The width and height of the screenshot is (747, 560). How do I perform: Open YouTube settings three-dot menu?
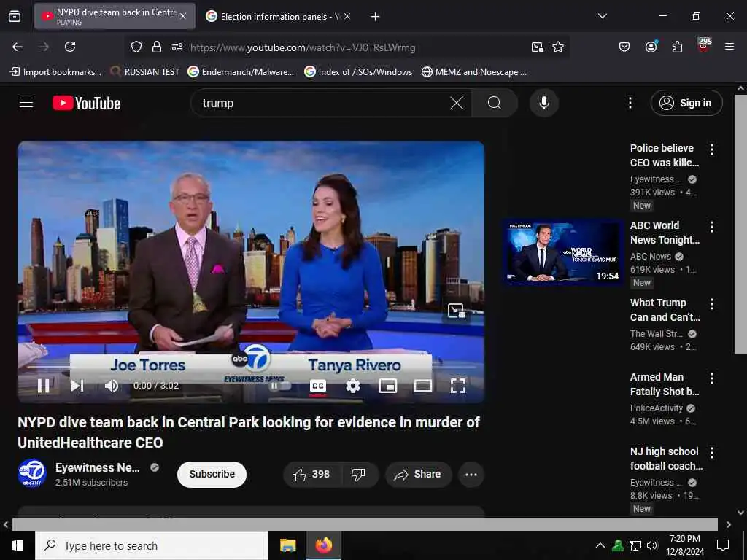pos(630,103)
